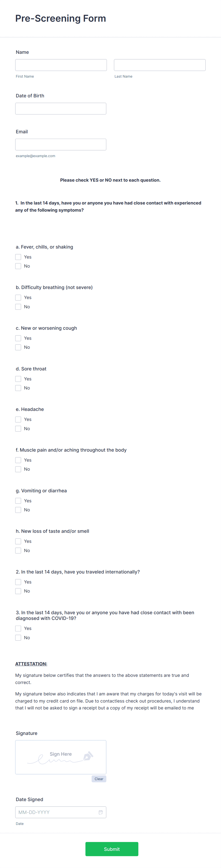Clear the signature with Clear button
The height and width of the screenshot is (868, 221).
(x=99, y=779)
